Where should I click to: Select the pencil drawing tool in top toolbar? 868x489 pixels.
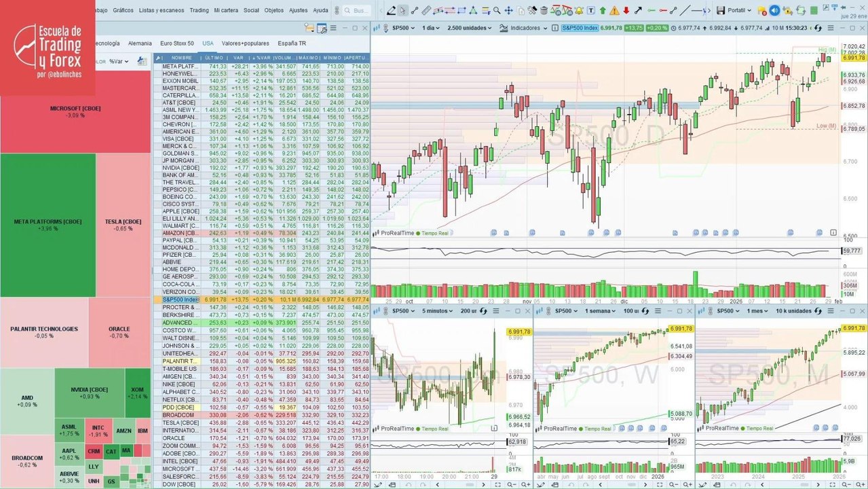click(x=392, y=10)
